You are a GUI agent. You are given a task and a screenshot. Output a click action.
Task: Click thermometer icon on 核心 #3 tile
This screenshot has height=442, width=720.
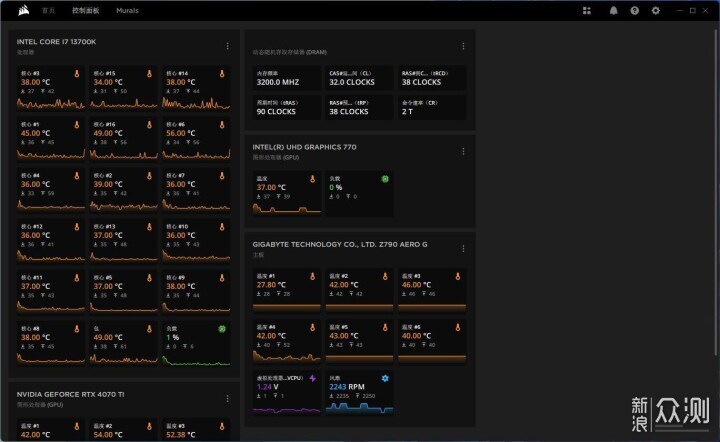[77, 74]
